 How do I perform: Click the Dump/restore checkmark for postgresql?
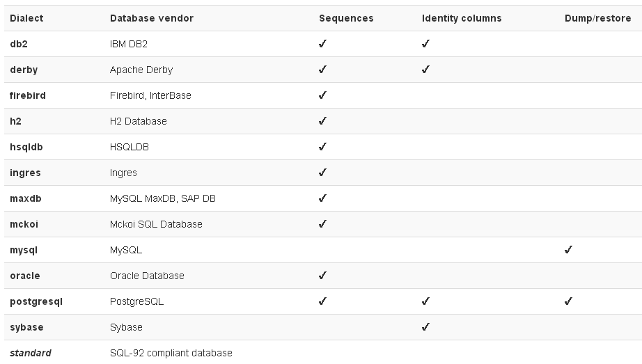pos(568,301)
